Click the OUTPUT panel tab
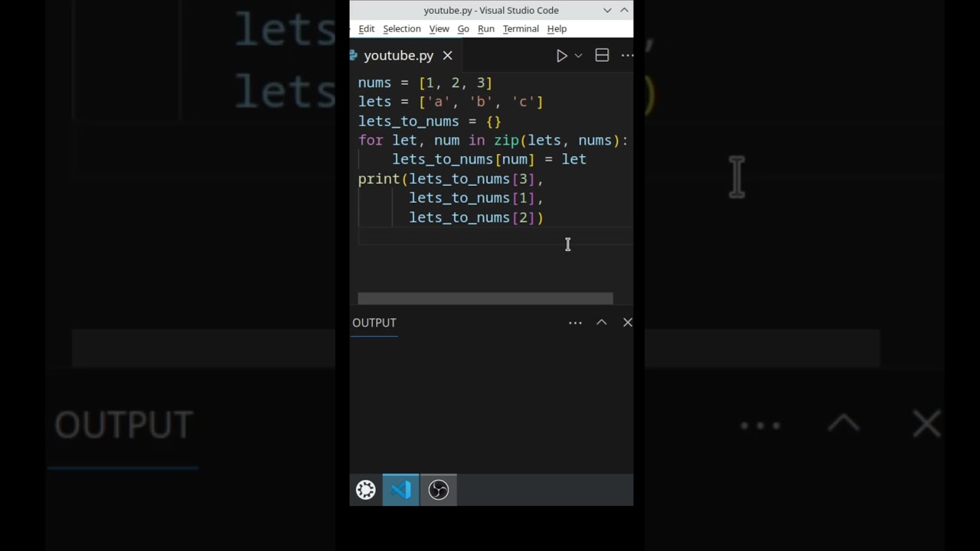Image resolution: width=980 pixels, height=551 pixels. [374, 323]
